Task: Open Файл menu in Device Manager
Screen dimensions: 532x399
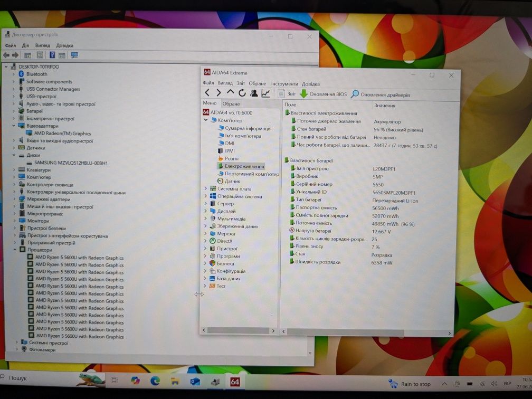Action: [11, 45]
